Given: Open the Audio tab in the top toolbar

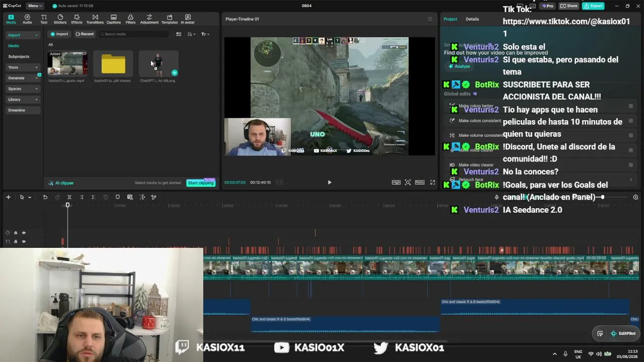Looking at the screenshot, I should pos(27,19).
